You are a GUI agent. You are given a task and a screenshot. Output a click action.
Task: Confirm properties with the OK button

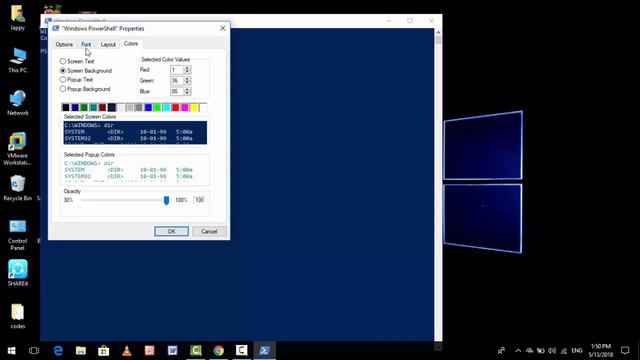click(x=171, y=231)
